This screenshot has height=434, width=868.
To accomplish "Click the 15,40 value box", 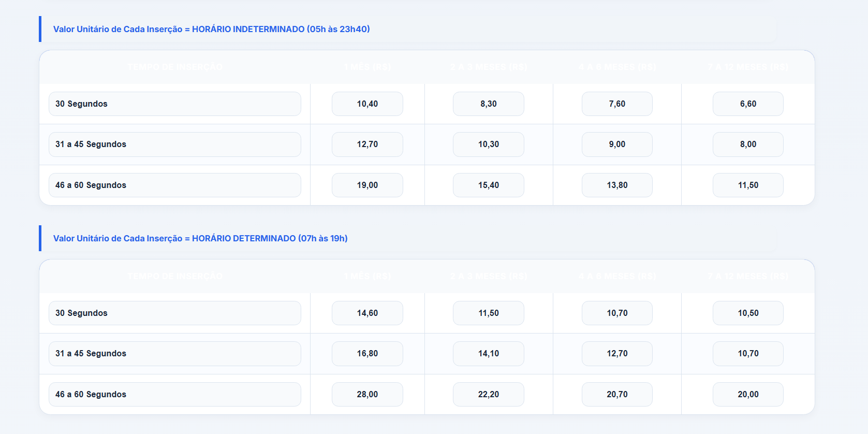I will point(489,185).
